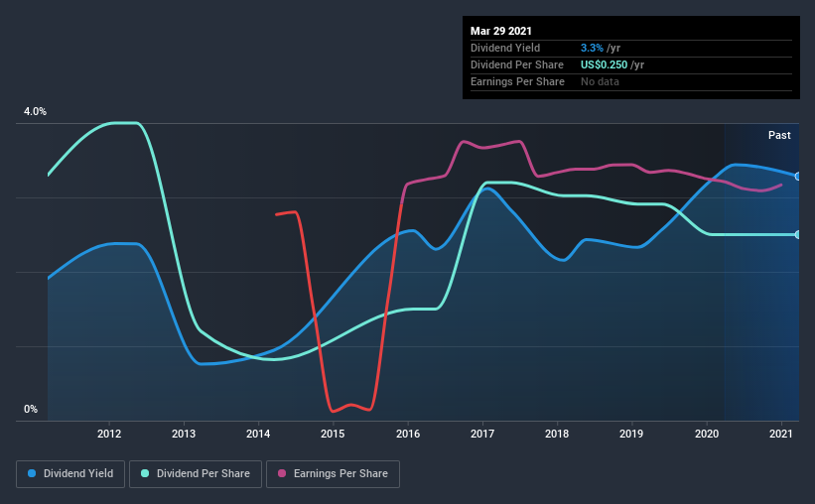The width and height of the screenshot is (815, 504).
Task: Click the Mar 29 2021 tooltip header
Action: (501, 31)
